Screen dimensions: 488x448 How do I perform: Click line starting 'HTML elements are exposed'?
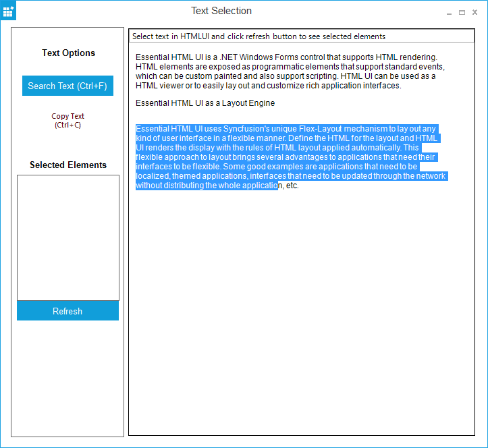tap(290, 67)
